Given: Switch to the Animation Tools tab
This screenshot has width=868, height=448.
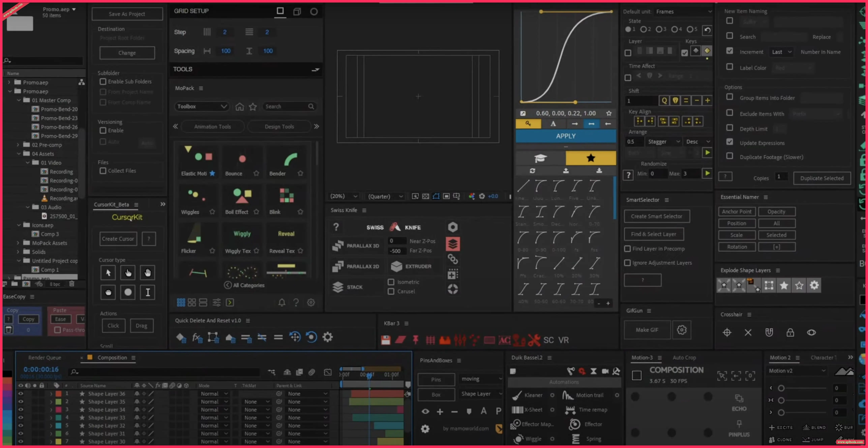Looking at the screenshot, I should coord(212,127).
